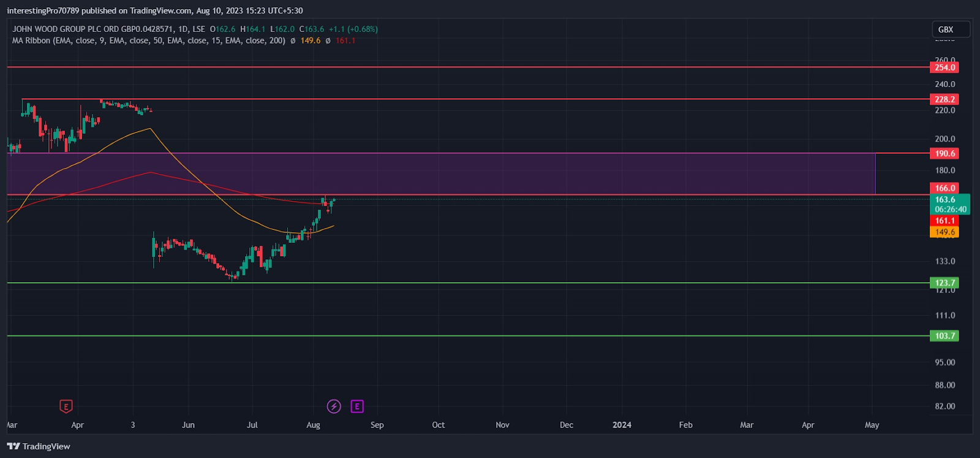
Task: Click the 161.1 EMA value label on axis
Action: pyautogui.click(x=944, y=221)
